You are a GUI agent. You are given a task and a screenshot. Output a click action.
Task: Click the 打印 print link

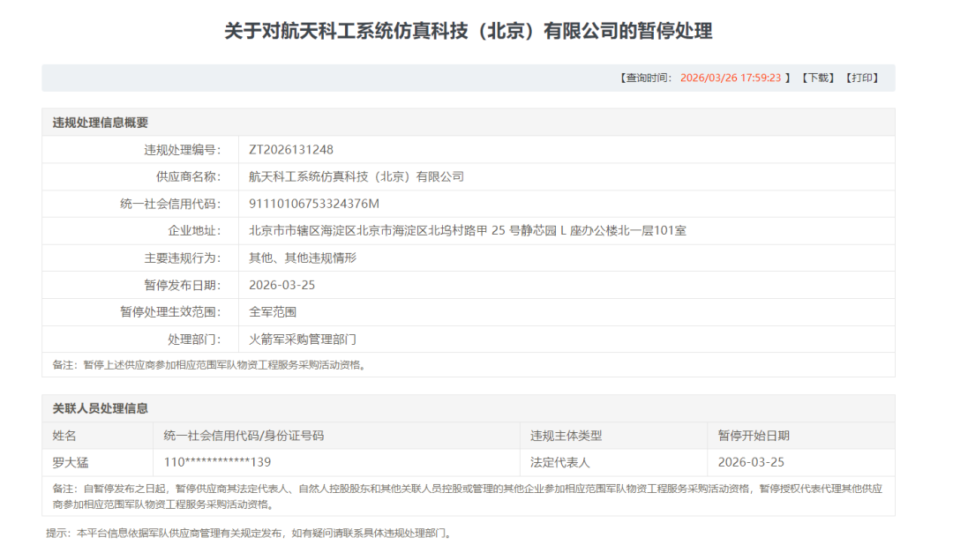coord(861,78)
